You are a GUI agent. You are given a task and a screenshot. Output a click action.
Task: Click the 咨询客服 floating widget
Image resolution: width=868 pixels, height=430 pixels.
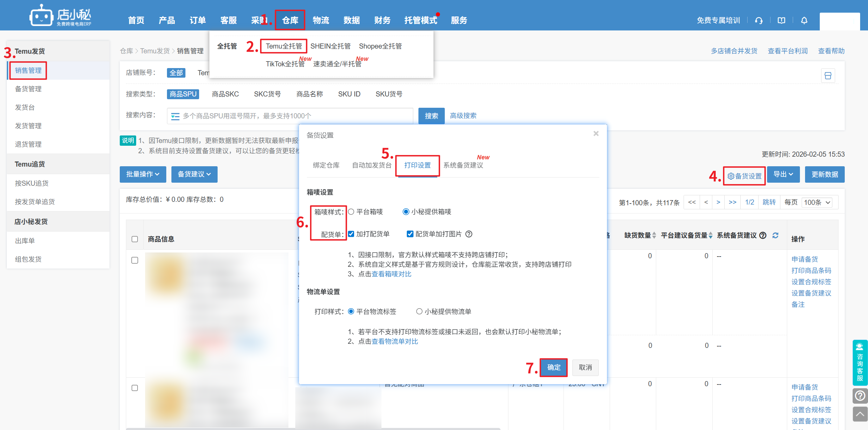(860, 363)
